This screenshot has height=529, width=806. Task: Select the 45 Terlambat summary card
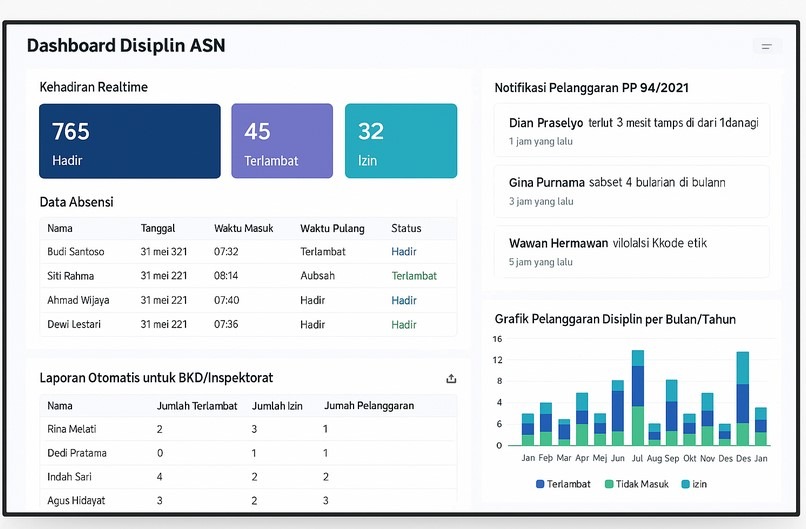(x=282, y=141)
